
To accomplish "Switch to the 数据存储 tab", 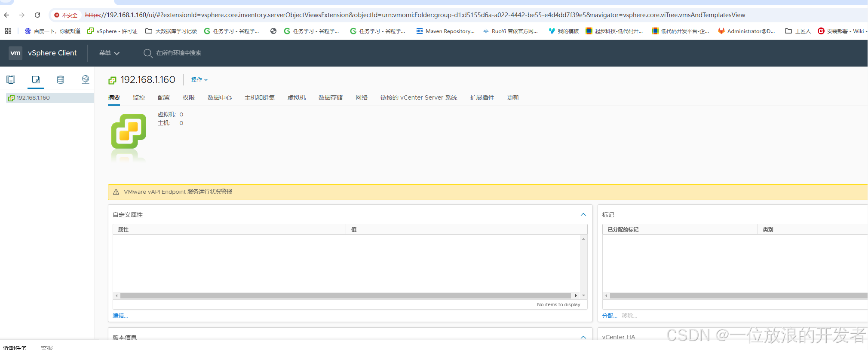I will [331, 98].
